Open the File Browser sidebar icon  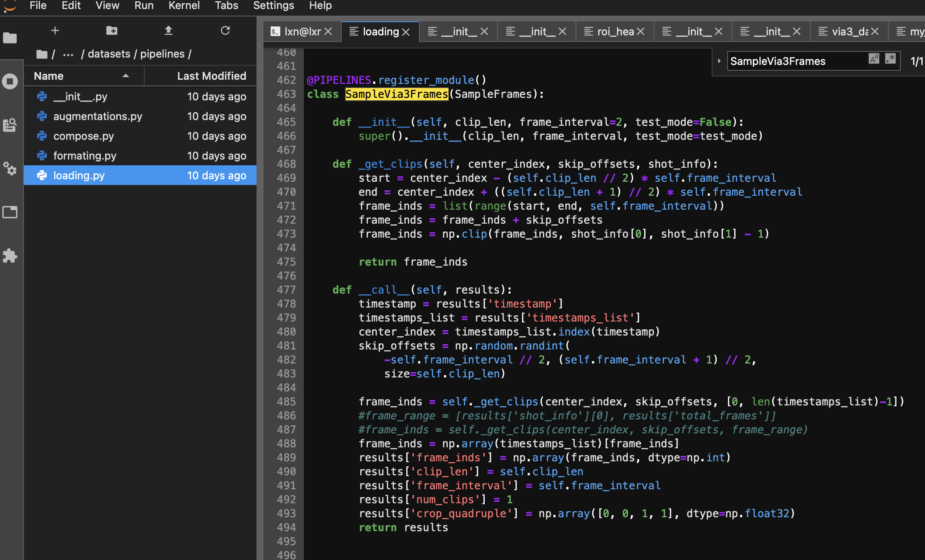[x=10, y=38]
